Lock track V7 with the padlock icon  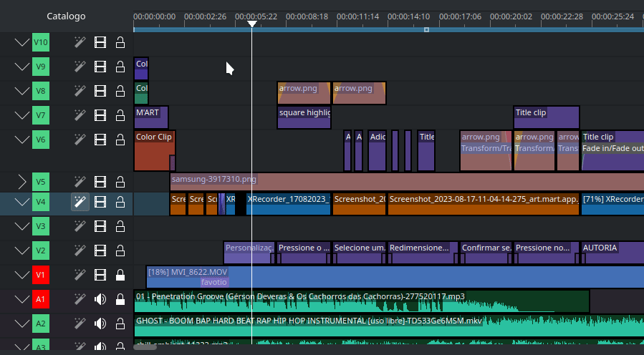[x=120, y=115]
